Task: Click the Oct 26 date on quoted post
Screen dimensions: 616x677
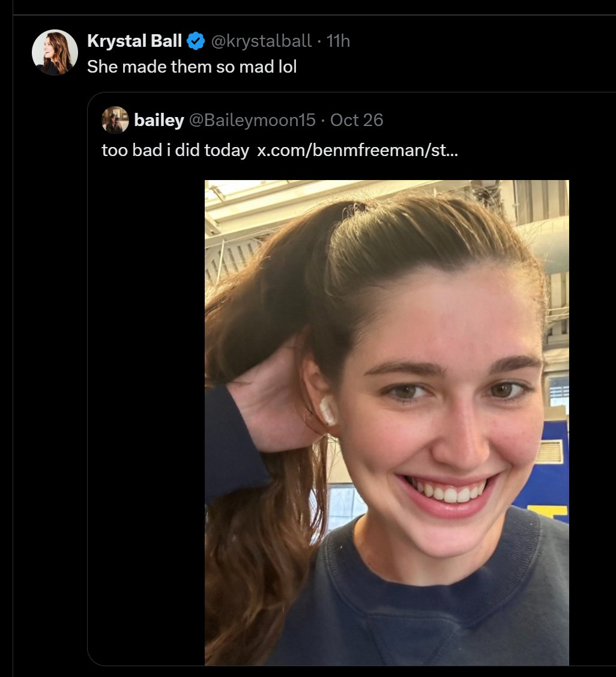Action: 357,120
